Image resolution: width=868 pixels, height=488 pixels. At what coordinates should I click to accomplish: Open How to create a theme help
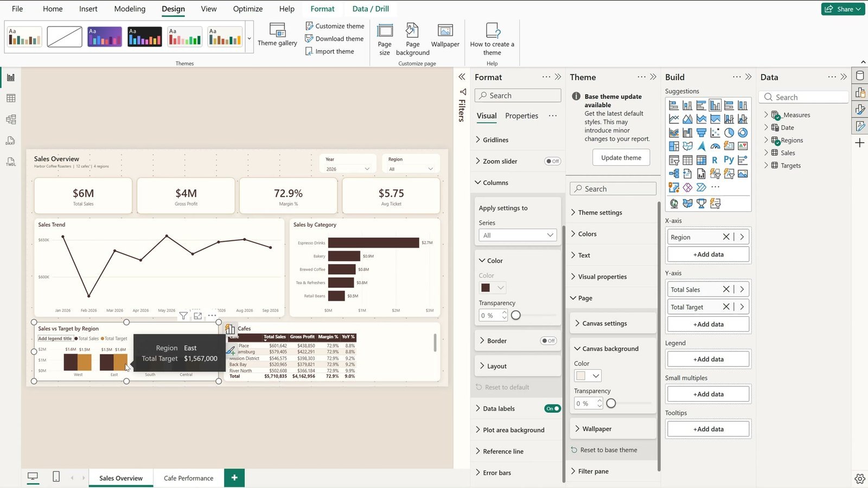coord(492,39)
